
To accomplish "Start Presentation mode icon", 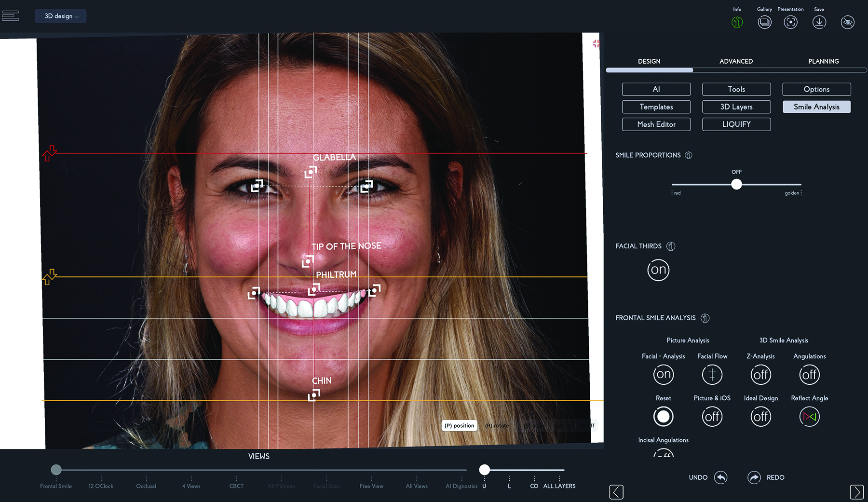I will pos(790,22).
